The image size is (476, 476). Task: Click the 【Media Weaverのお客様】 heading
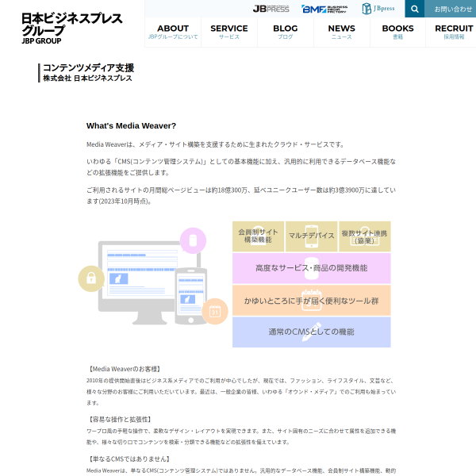124,369
